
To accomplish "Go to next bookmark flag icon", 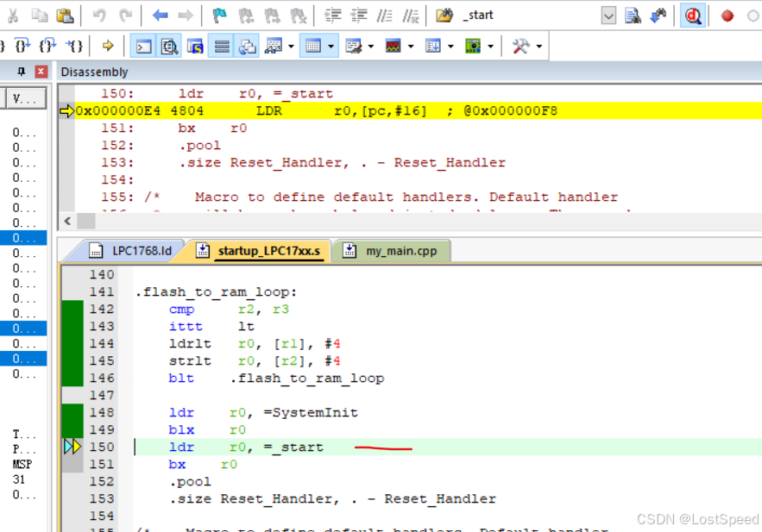I will click(272, 16).
